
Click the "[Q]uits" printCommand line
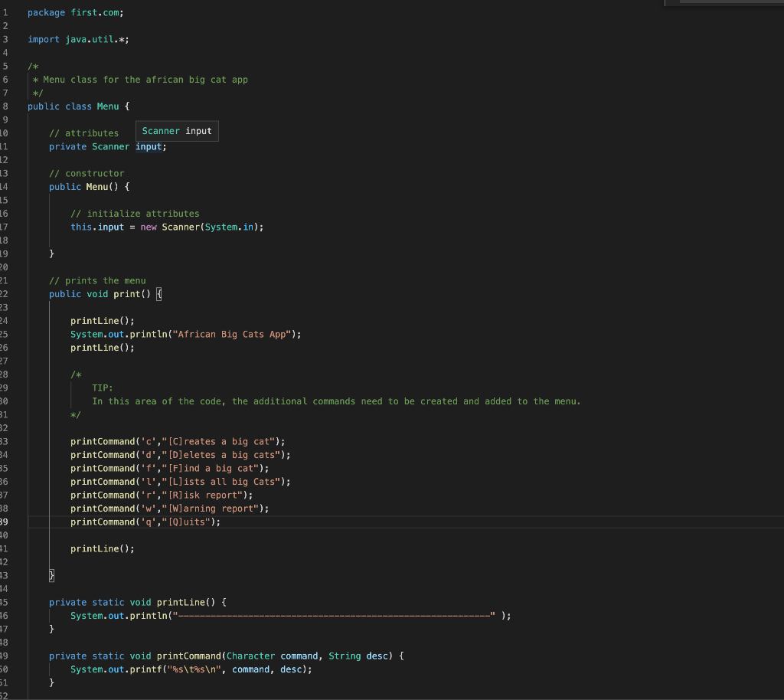tap(145, 522)
